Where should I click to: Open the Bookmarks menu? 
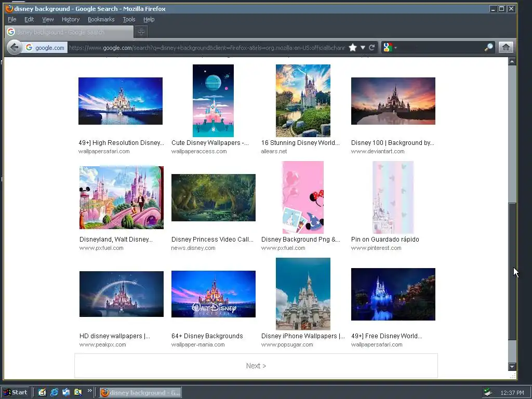(101, 19)
